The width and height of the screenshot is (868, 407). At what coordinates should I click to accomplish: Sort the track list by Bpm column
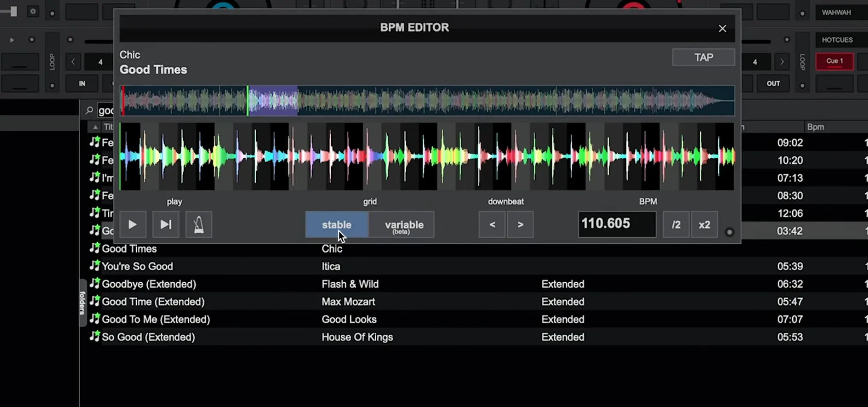tap(815, 127)
